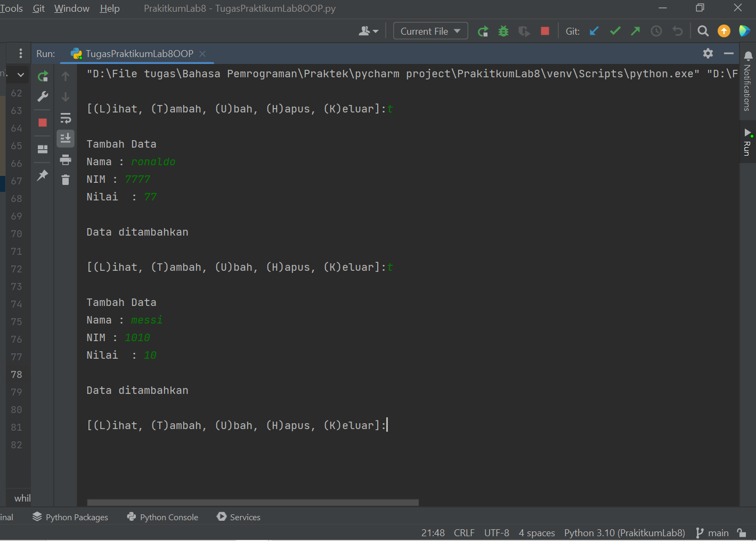
Task: Switch to the Python Console tab
Action: pos(162,516)
